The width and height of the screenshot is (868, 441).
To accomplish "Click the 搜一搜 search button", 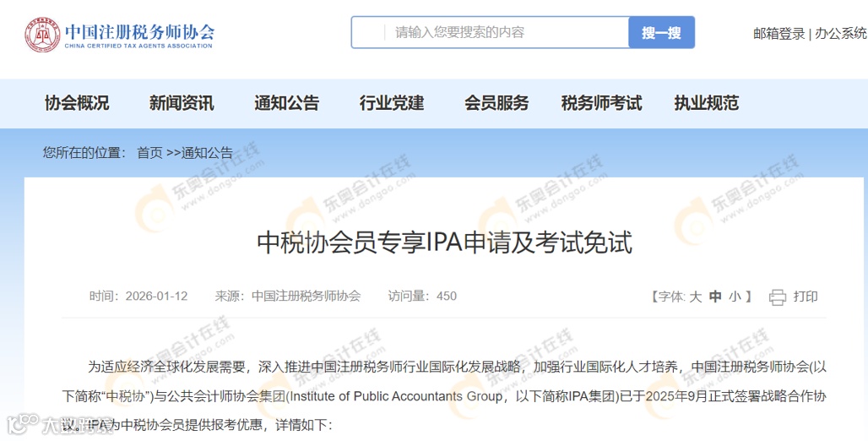I will (x=661, y=33).
